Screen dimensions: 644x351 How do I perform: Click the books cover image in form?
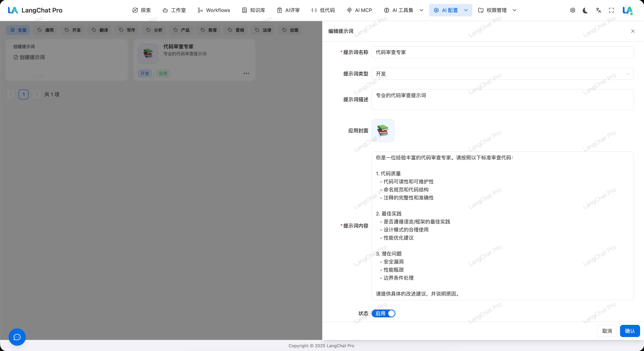point(383,131)
